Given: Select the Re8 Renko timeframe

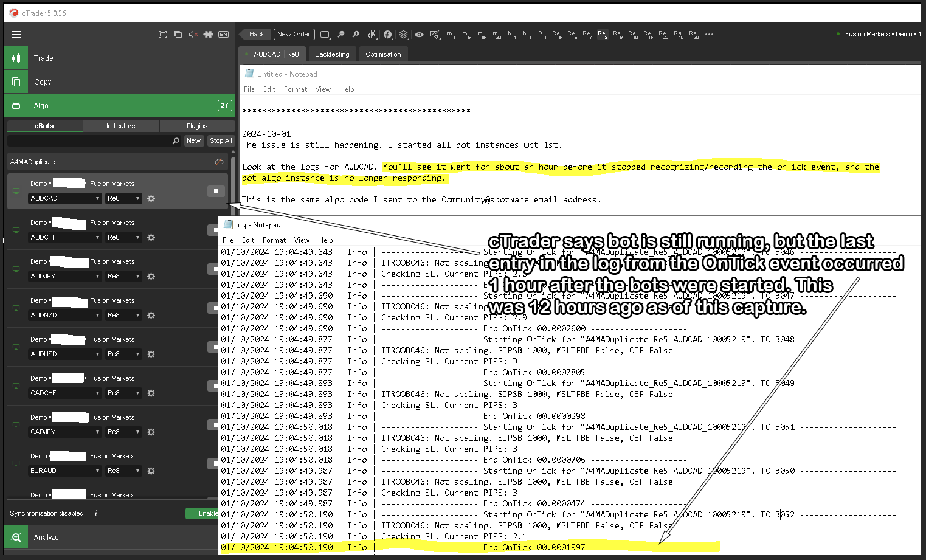Looking at the screenshot, I should pos(602,35).
